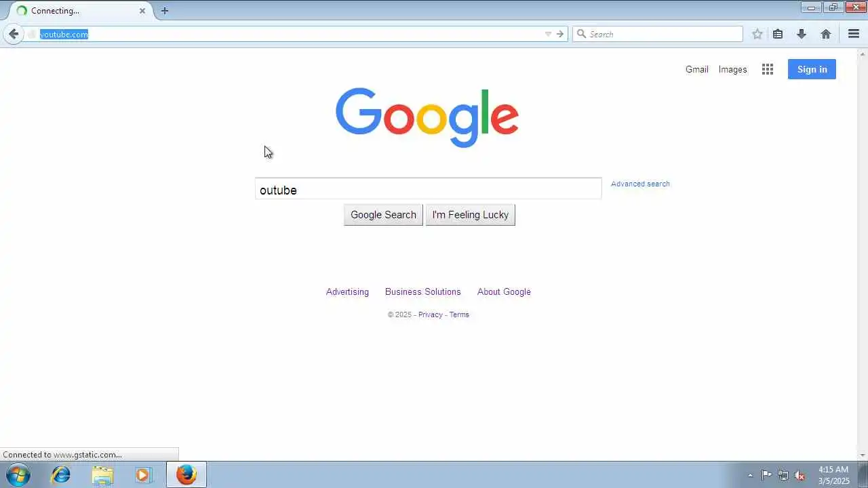Click the Google search text field
The image size is (868, 488).
[x=429, y=190]
